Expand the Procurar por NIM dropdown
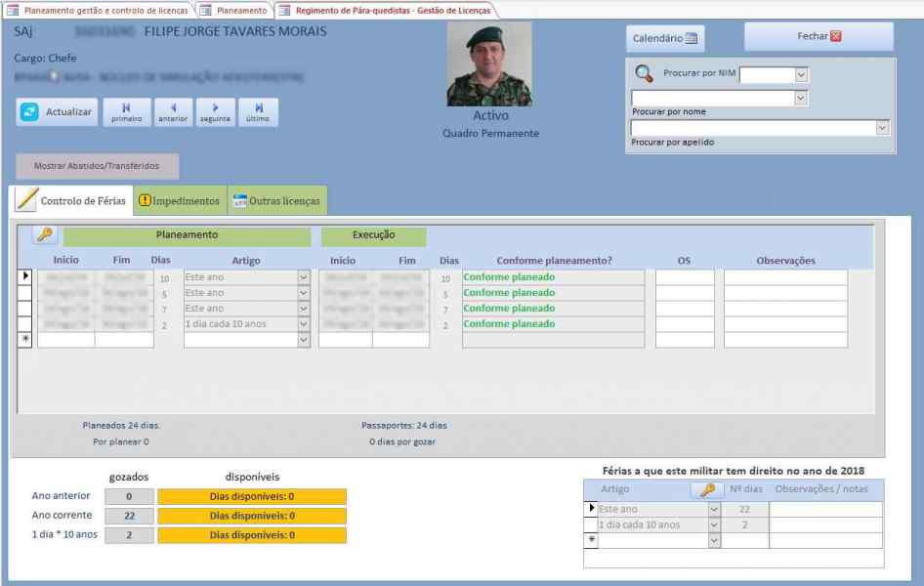The image size is (924, 586). pos(801,75)
